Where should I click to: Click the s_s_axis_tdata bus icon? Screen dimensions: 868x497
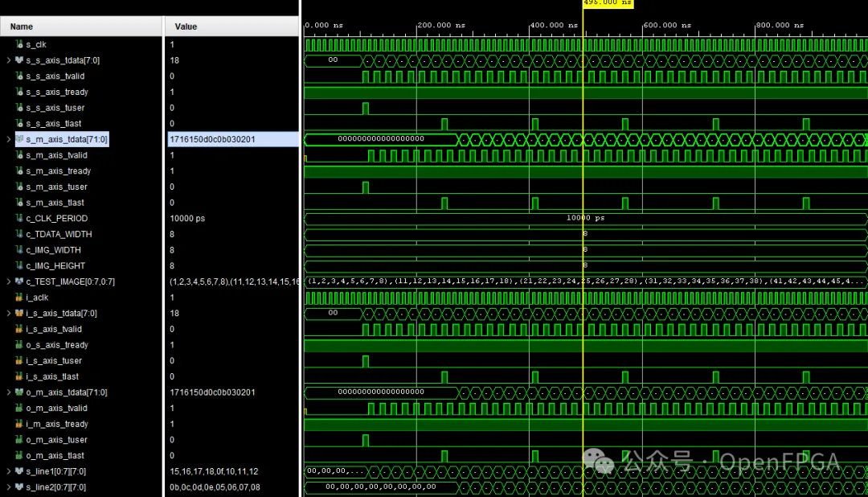19,60
